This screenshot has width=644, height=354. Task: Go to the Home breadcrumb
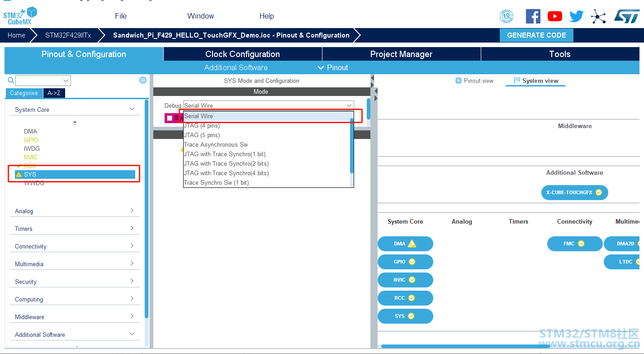[16, 35]
